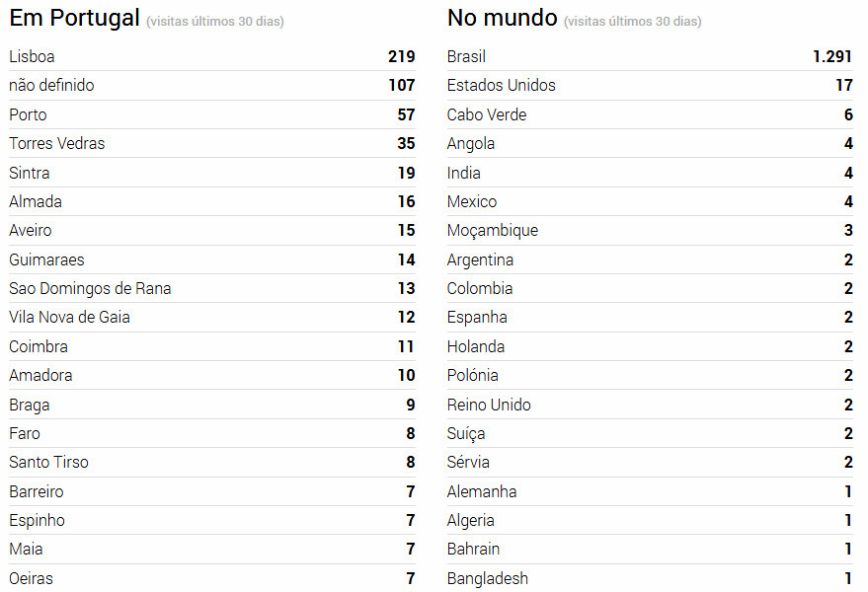Viewport: 868px width, 592px height.
Task: Click the Sao Domingos de Rana entry
Action: [x=90, y=289]
